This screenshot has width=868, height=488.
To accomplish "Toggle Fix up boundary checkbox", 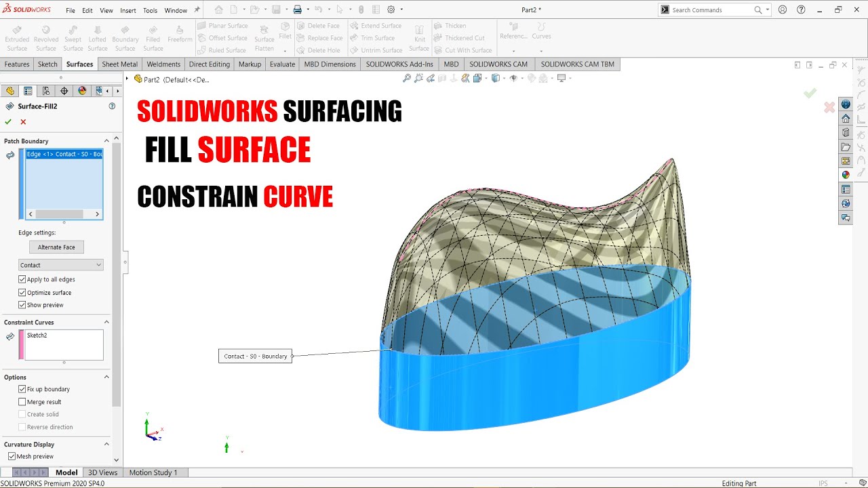I will [x=22, y=389].
